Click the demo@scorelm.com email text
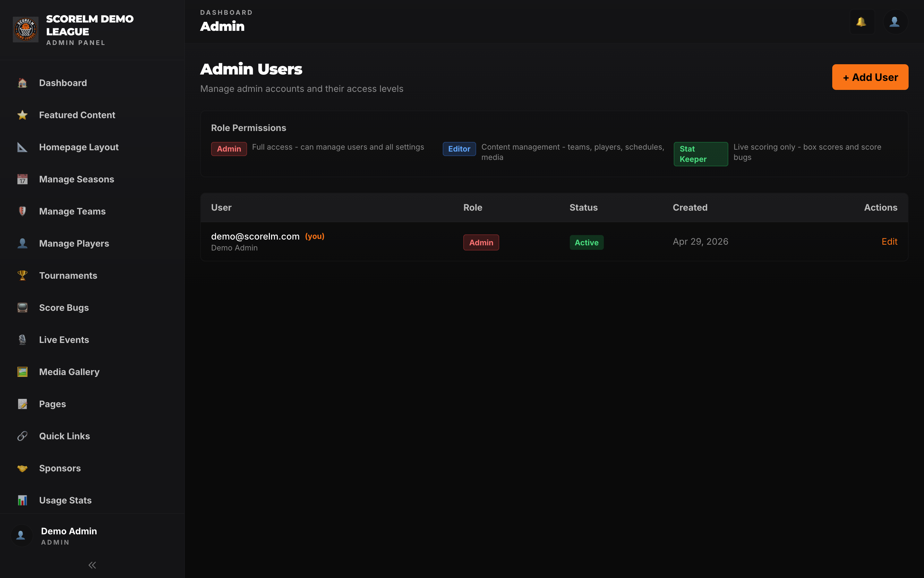This screenshot has height=578, width=924. (x=255, y=236)
